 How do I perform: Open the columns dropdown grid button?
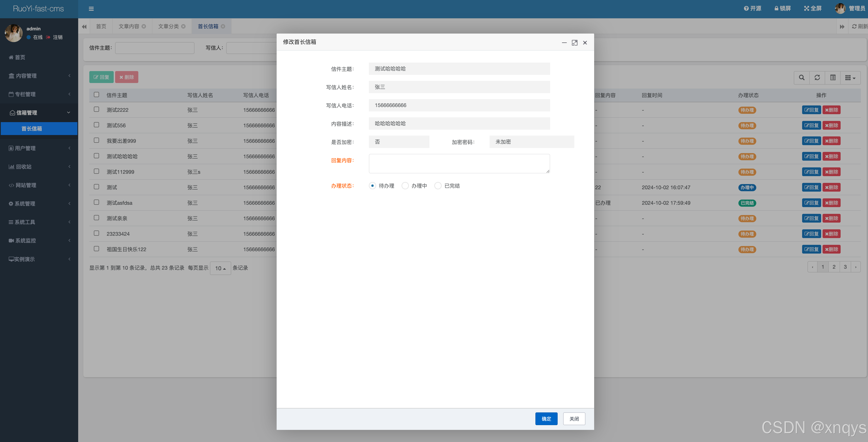[850, 78]
